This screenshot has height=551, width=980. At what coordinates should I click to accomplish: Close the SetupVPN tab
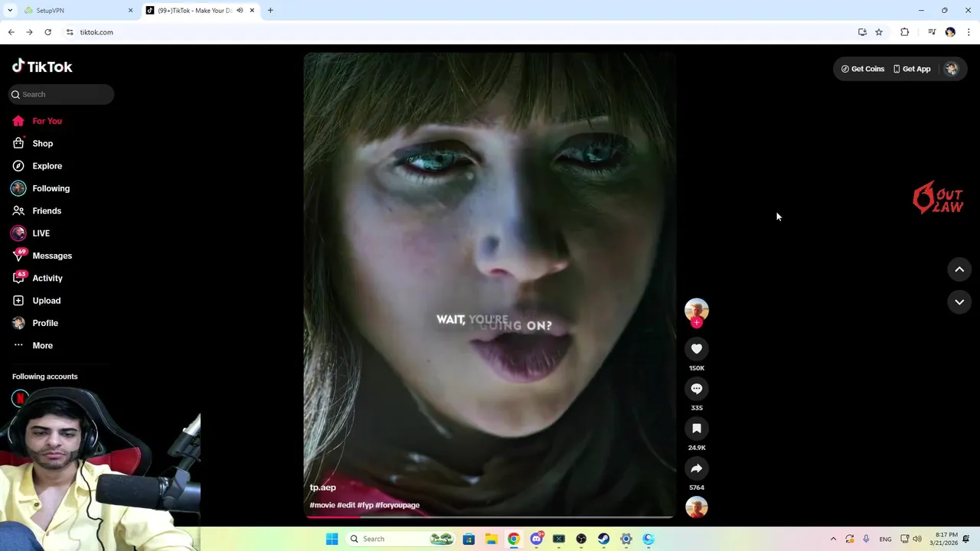pyautogui.click(x=130, y=11)
